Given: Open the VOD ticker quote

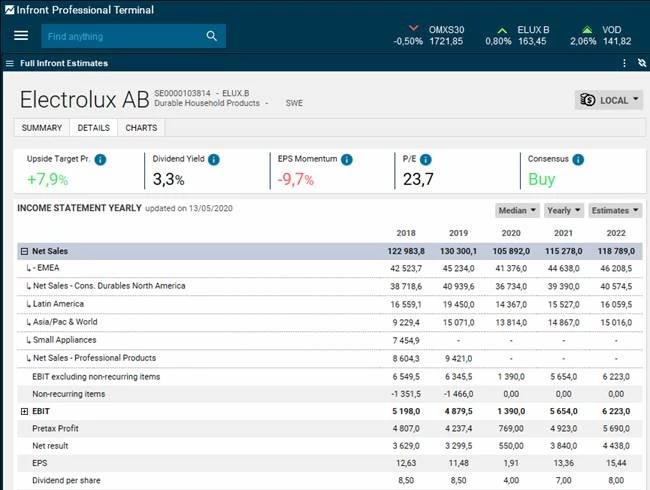Looking at the screenshot, I should [x=601, y=36].
